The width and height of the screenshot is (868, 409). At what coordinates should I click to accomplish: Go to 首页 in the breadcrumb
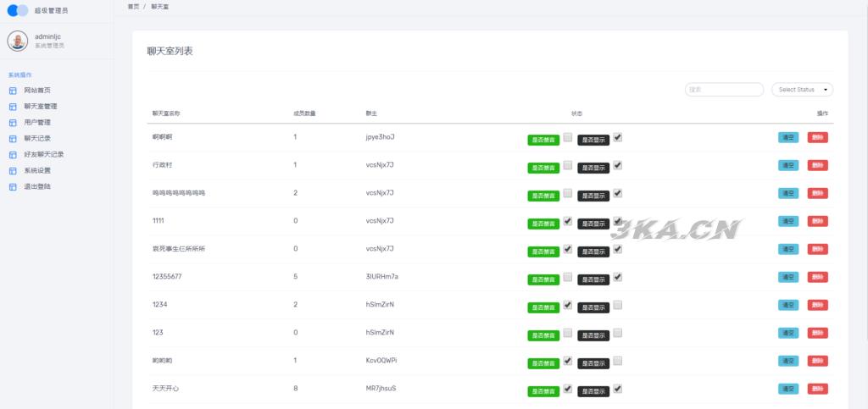(x=134, y=7)
